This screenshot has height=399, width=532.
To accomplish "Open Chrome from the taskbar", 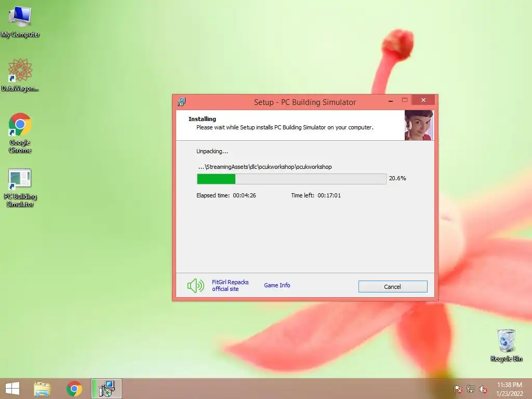I will click(x=74, y=389).
